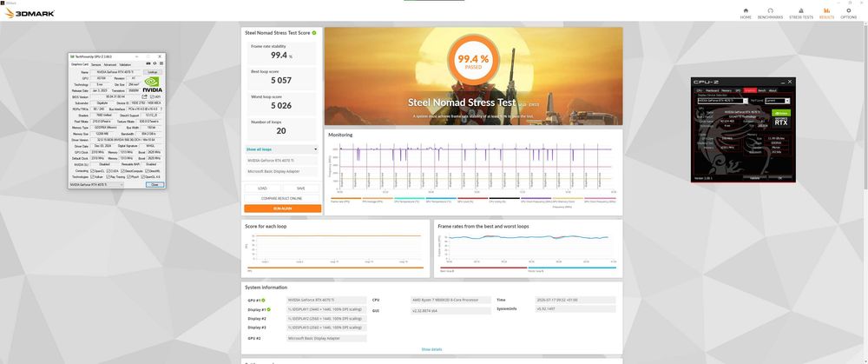The image size is (868, 364).
Task: Click the 3DMark logo
Action: point(30,13)
